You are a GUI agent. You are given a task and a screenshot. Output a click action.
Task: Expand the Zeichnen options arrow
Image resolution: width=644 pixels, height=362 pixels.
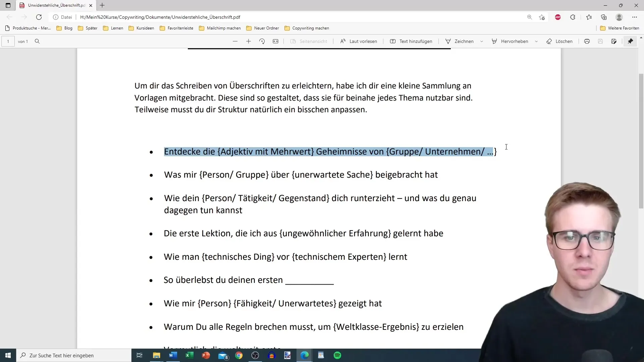click(482, 41)
